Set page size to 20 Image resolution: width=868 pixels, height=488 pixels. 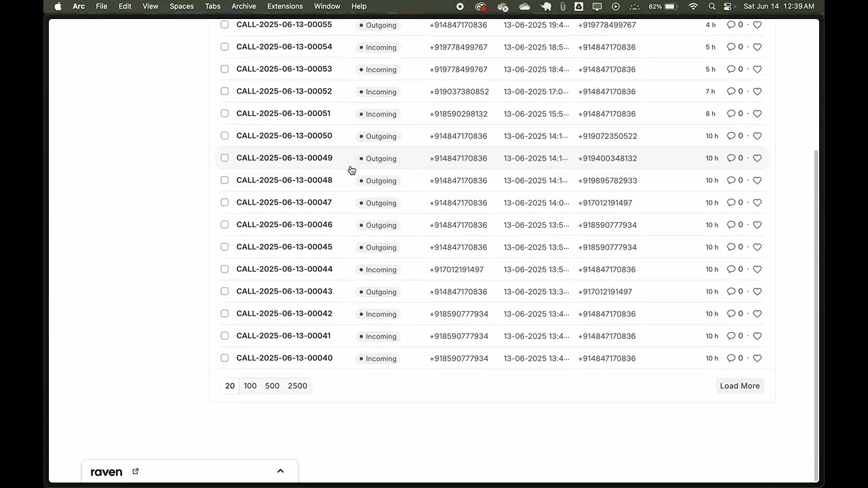(230, 386)
